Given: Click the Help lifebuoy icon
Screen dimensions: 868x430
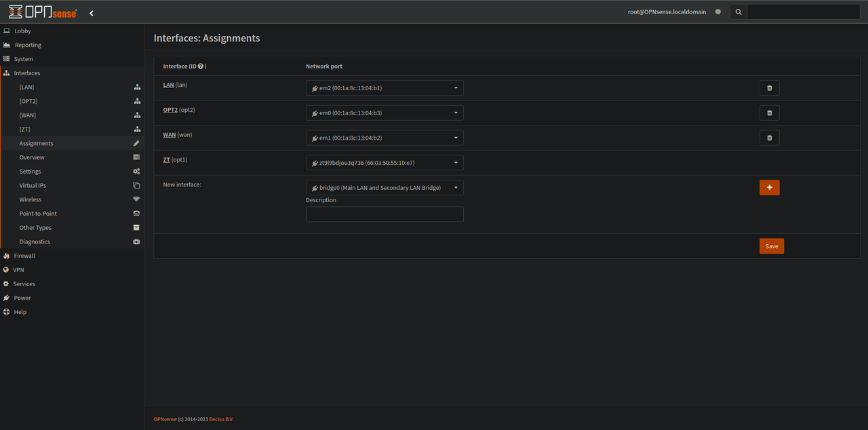Looking at the screenshot, I should (x=7, y=312).
